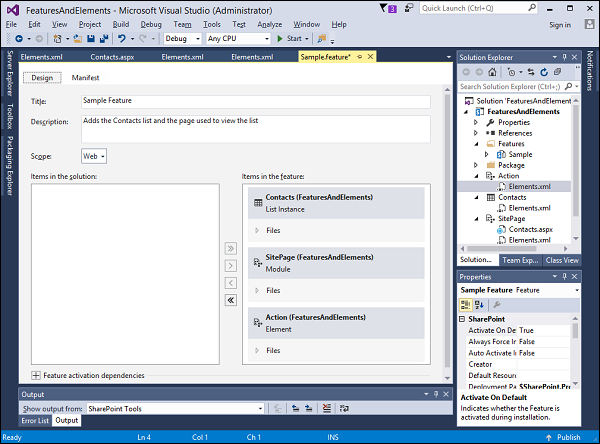
Task: Click the Undo arrow icon
Action: (x=122, y=39)
